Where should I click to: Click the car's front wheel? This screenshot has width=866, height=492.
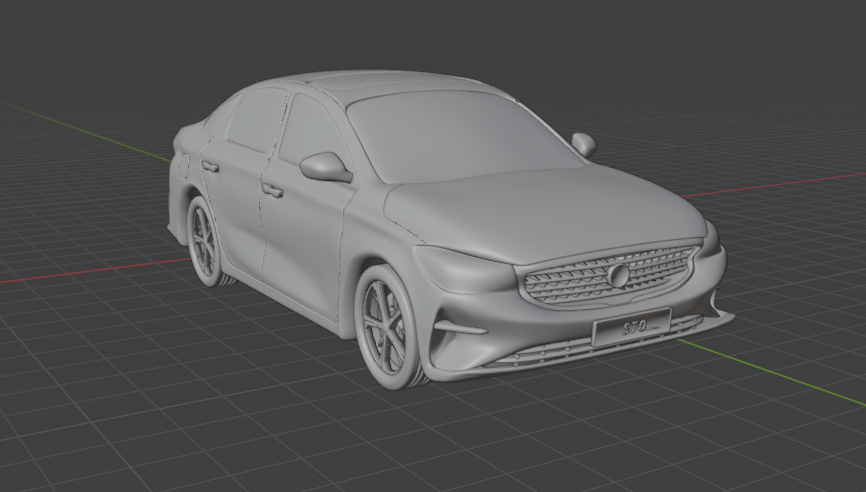click(387, 328)
